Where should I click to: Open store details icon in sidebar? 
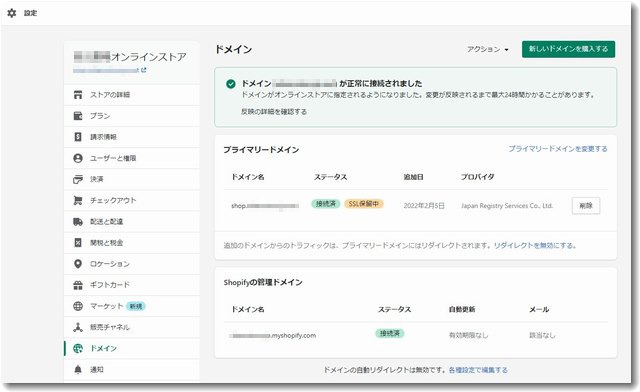78,95
